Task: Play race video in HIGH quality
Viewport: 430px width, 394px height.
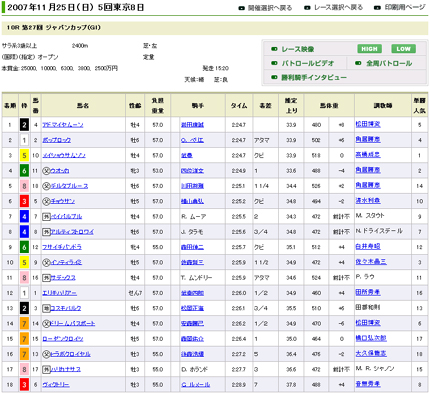Action: coord(369,49)
